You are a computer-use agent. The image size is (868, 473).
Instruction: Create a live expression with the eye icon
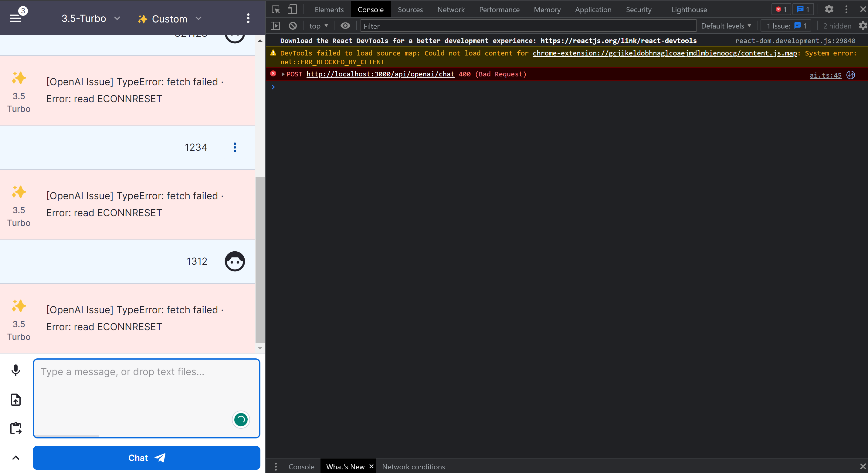pyautogui.click(x=345, y=25)
